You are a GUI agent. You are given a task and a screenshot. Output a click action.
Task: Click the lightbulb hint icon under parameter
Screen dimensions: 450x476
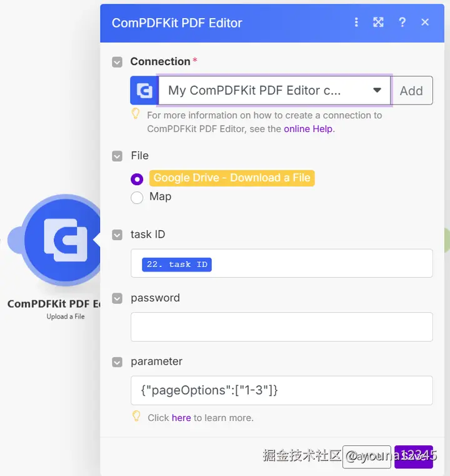[136, 416]
